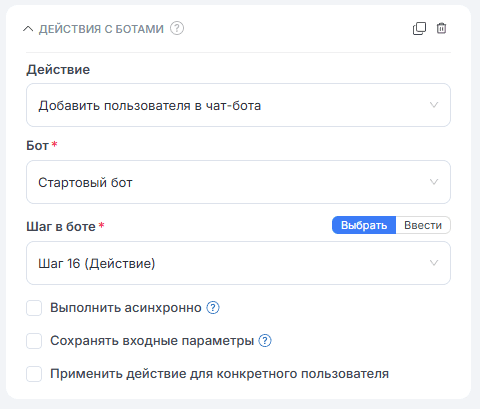Collapse the Действия с ботами section chevron

tap(28, 29)
